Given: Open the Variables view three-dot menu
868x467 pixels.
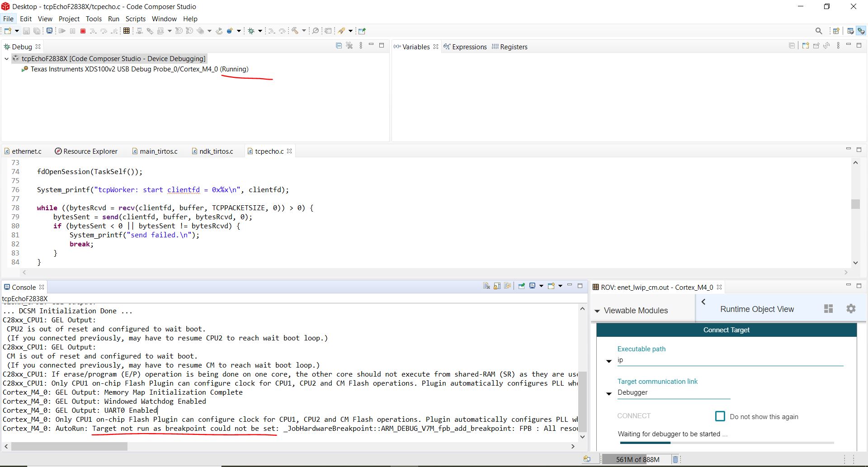Looking at the screenshot, I should click(x=838, y=46).
